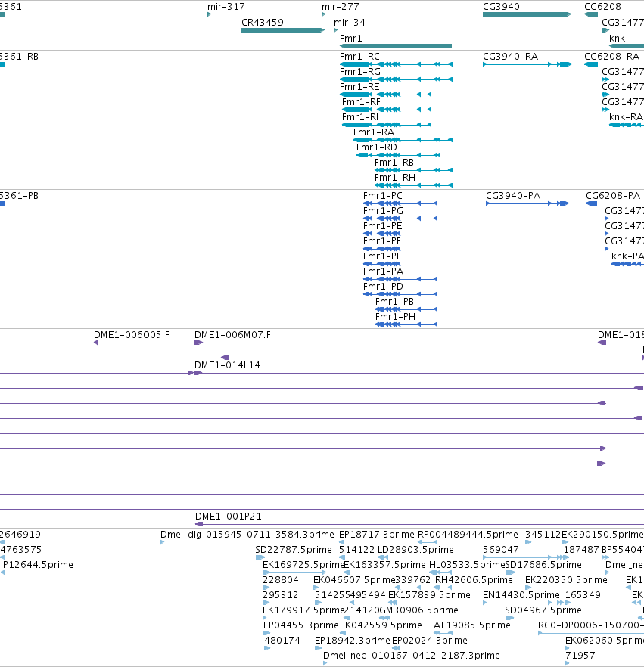Click the LD28903.5prime feature label

[415, 550]
